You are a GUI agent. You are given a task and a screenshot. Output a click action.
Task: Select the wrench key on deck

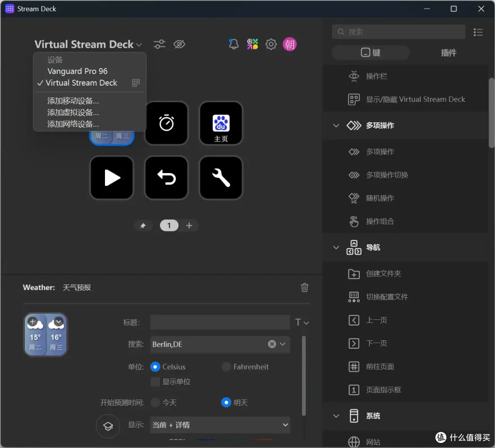pyautogui.click(x=221, y=178)
